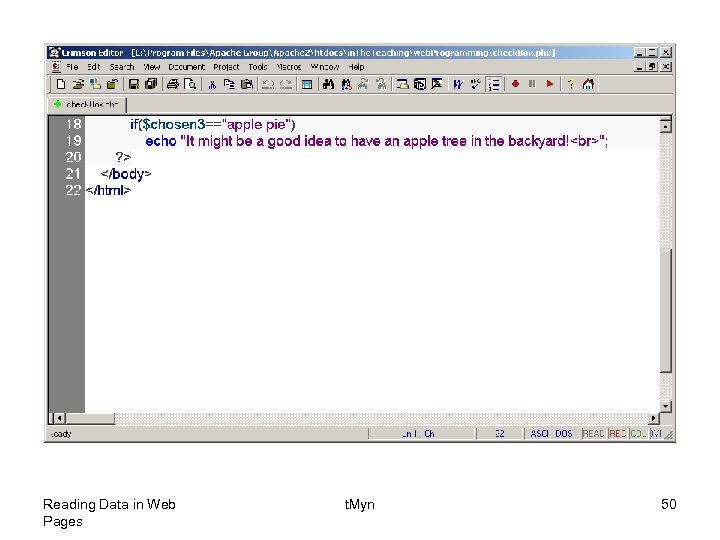Click the REC status bar indicator
Screen dimensions: 720x540
[x=618, y=434]
